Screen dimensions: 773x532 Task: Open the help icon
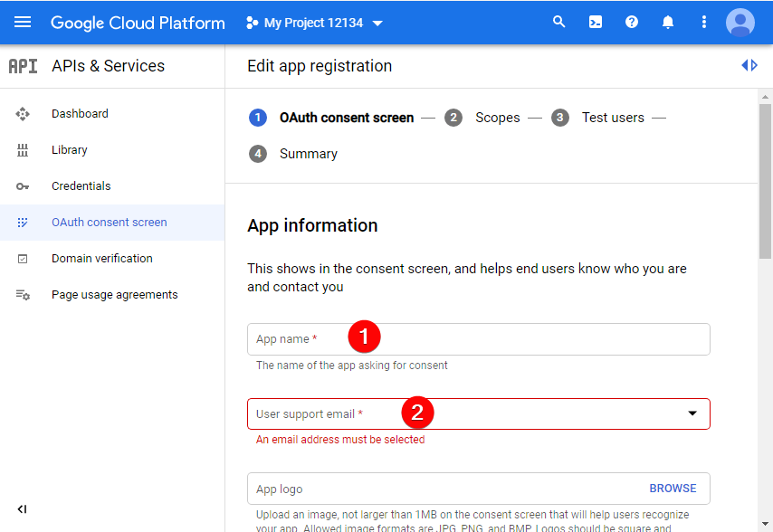coord(631,21)
